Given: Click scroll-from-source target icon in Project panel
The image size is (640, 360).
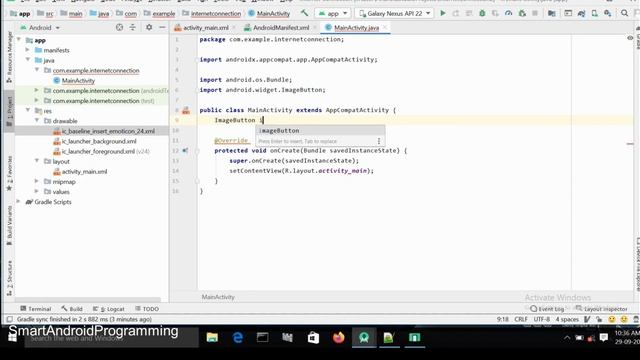Looking at the screenshot, I should pos(119,27).
